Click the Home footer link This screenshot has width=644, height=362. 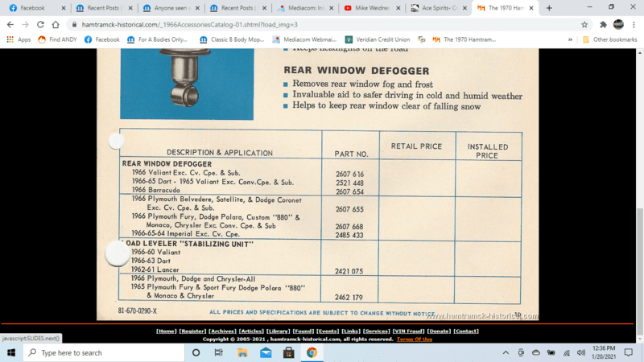pos(167,331)
